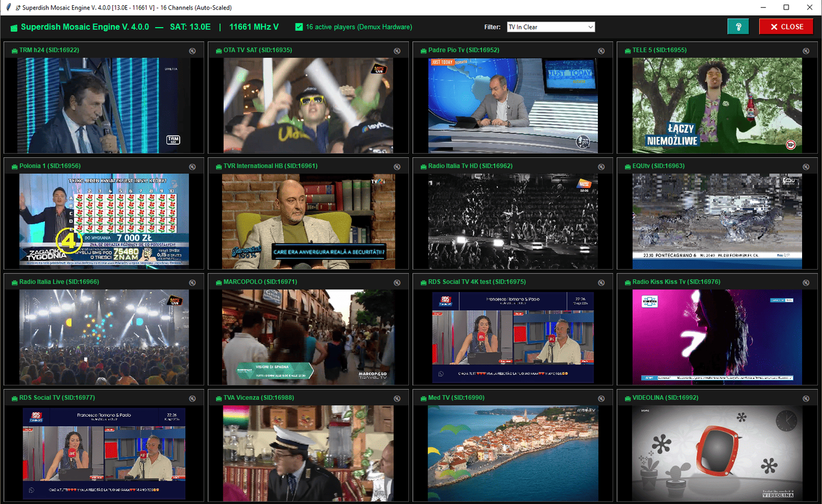Click the TV icon beside MARCOPOLO
The width and height of the screenshot is (822, 504).
218,282
